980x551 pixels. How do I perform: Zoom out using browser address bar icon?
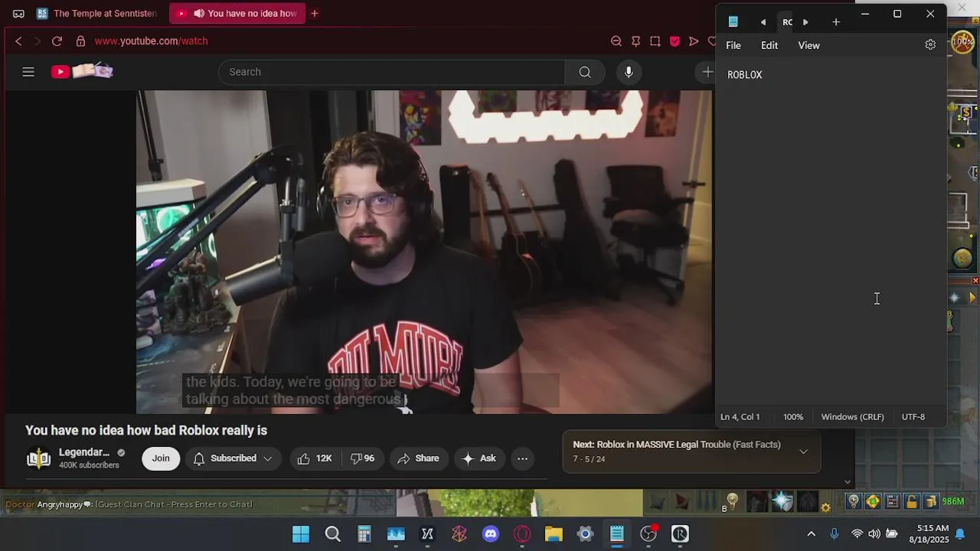[616, 41]
